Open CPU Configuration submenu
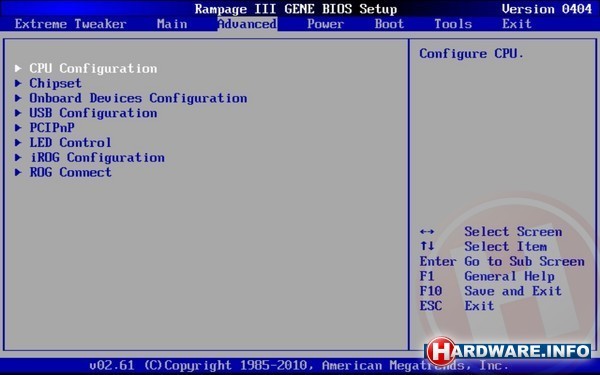 93,68
